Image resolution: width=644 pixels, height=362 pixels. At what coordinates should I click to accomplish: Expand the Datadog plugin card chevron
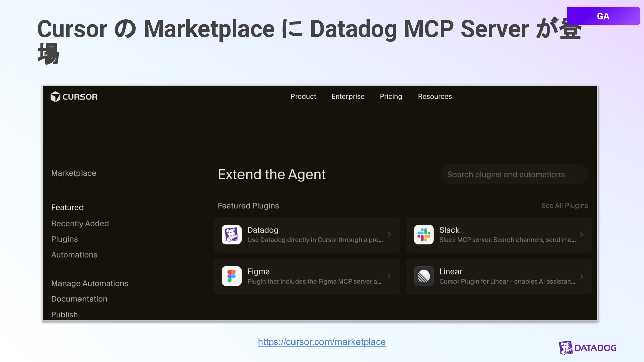pyautogui.click(x=389, y=235)
